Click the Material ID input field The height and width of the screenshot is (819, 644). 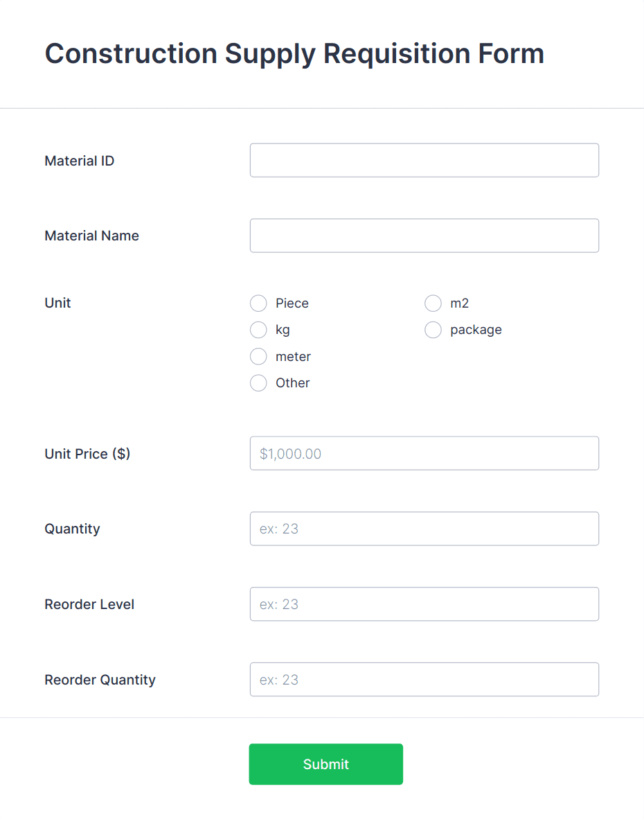point(424,160)
